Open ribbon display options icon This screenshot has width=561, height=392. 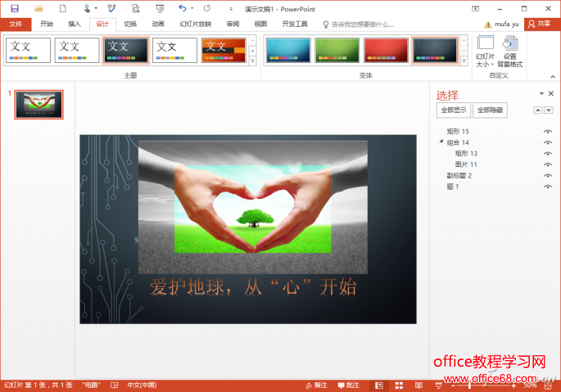(476, 8)
